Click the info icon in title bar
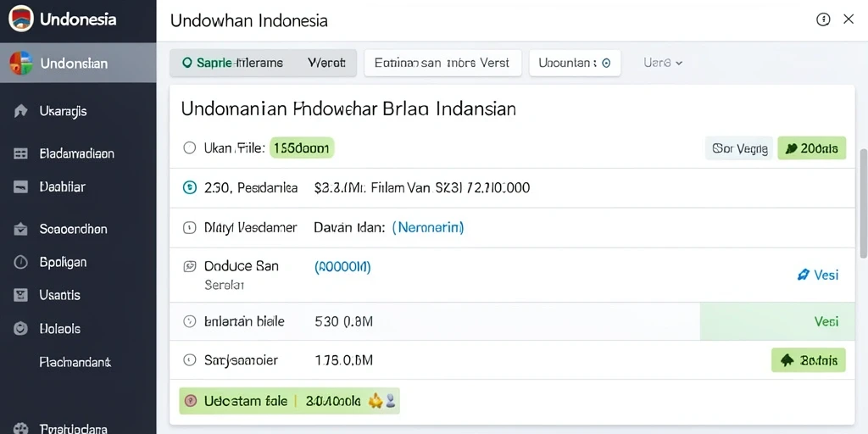This screenshot has width=868, height=434. (823, 19)
